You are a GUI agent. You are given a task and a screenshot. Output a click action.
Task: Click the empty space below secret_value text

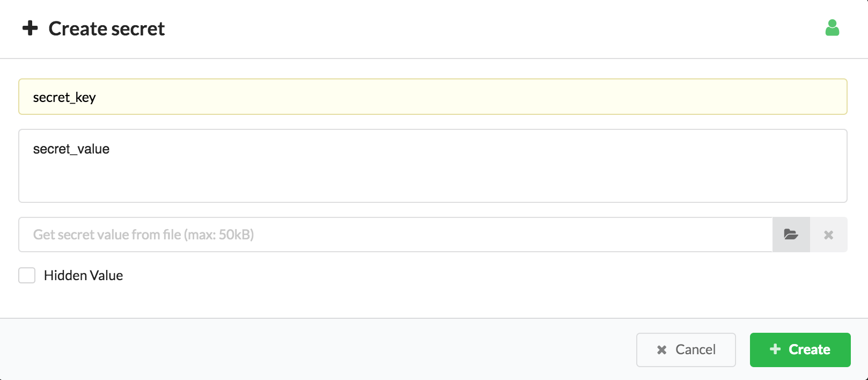[433, 180]
